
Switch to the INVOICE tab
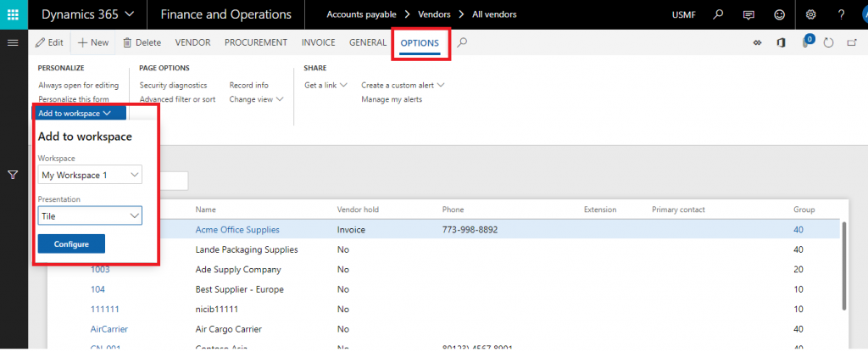coord(319,42)
